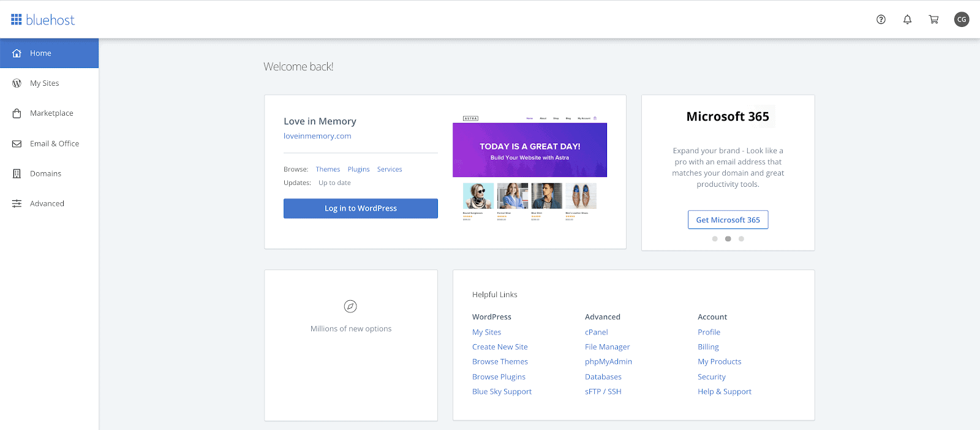
Task: Go to Home in the sidebar
Action: pos(49,53)
